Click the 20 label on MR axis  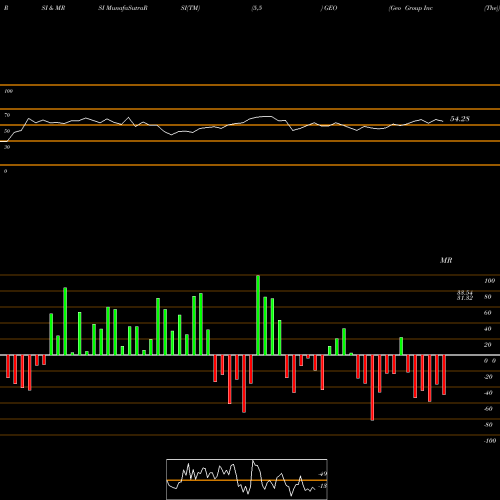[x=488, y=345]
